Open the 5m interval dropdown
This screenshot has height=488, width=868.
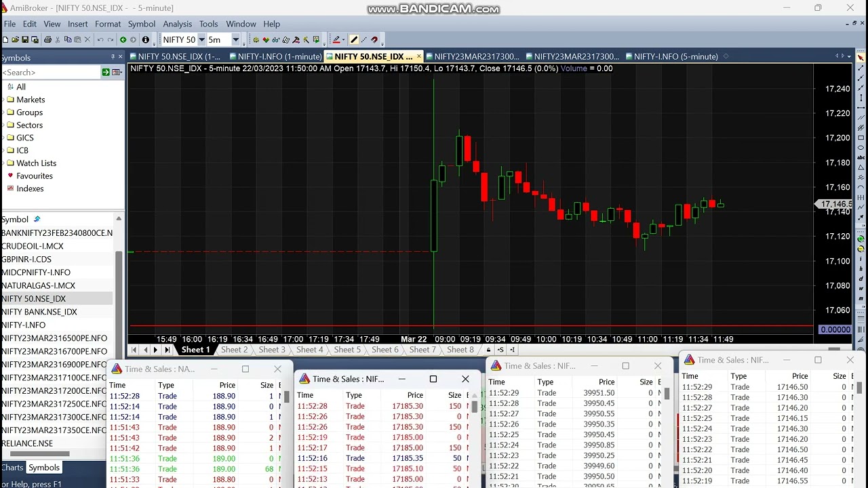point(235,39)
